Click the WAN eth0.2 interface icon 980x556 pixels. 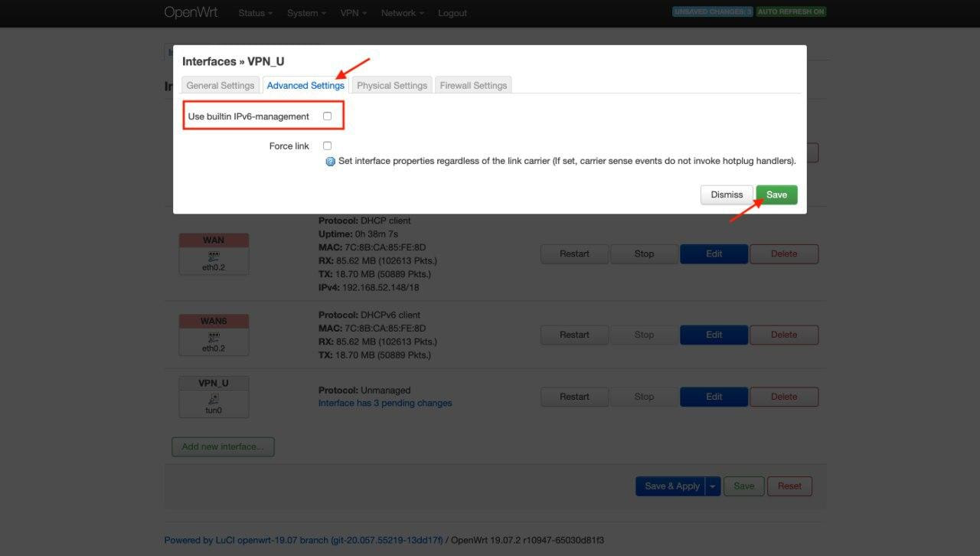[214, 255]
